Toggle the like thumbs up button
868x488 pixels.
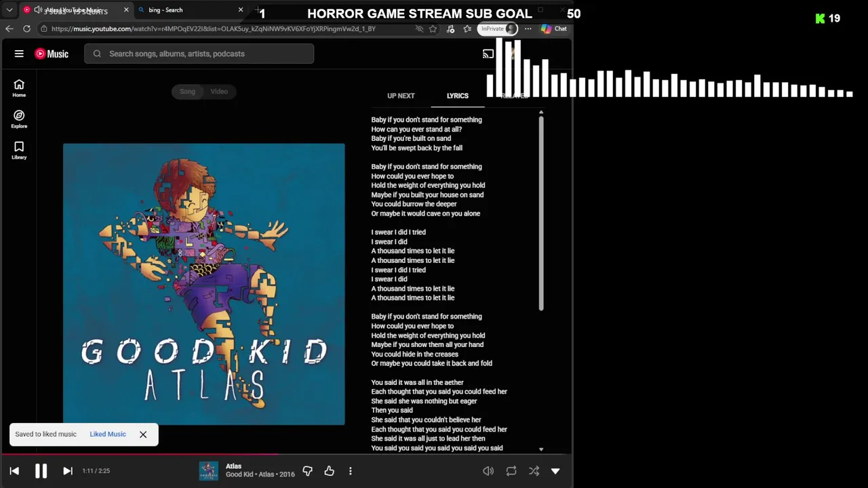click(x=330, y=470)
